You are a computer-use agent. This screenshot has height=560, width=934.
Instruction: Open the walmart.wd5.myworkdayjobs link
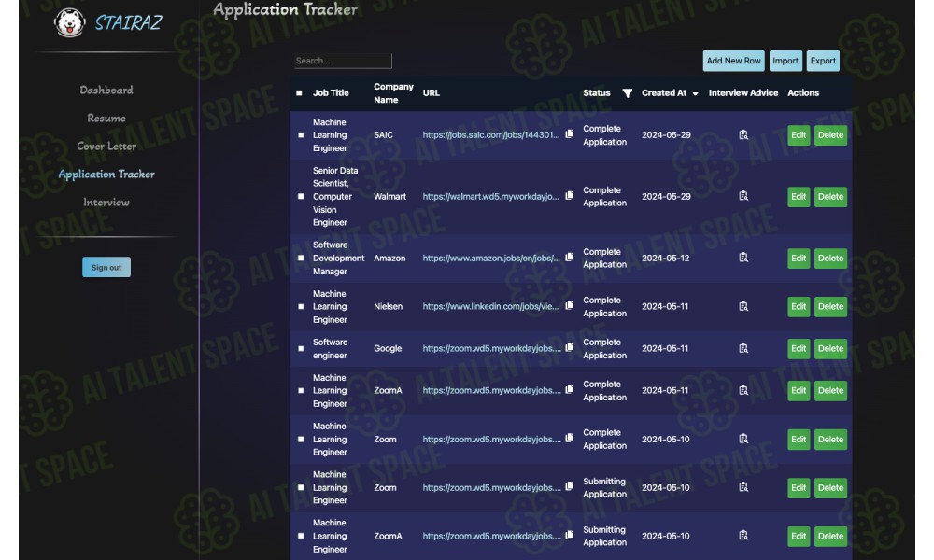(491, 196)
